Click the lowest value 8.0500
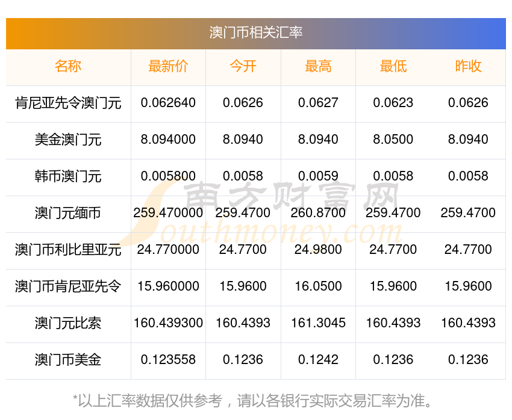The image size is (512, 420). pyautogui.click(x=393, y=140)
